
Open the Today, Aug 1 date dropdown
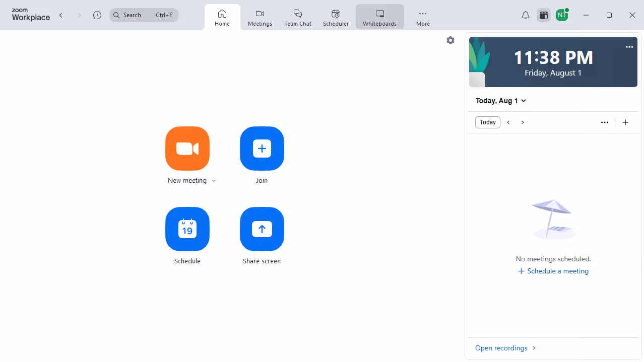pos(500,101)
